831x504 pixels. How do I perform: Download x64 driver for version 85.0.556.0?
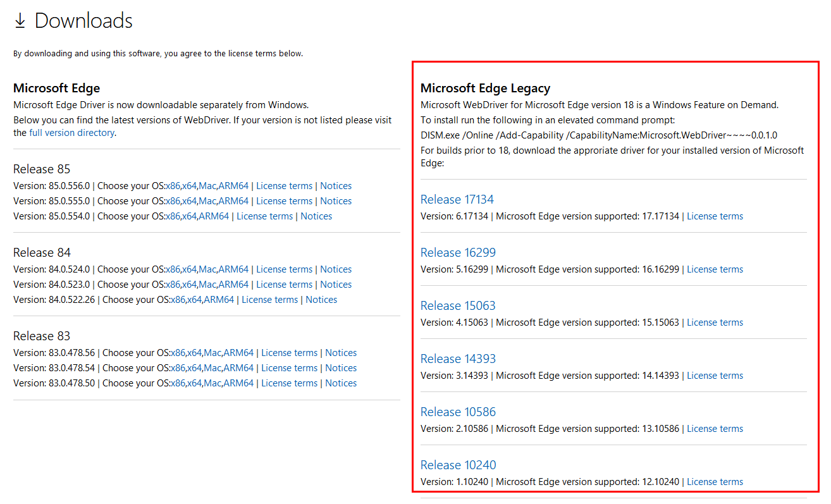tap(189, 186)
